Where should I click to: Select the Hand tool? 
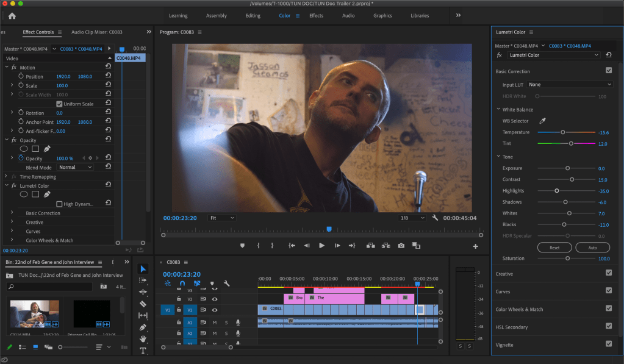point(143,338)
